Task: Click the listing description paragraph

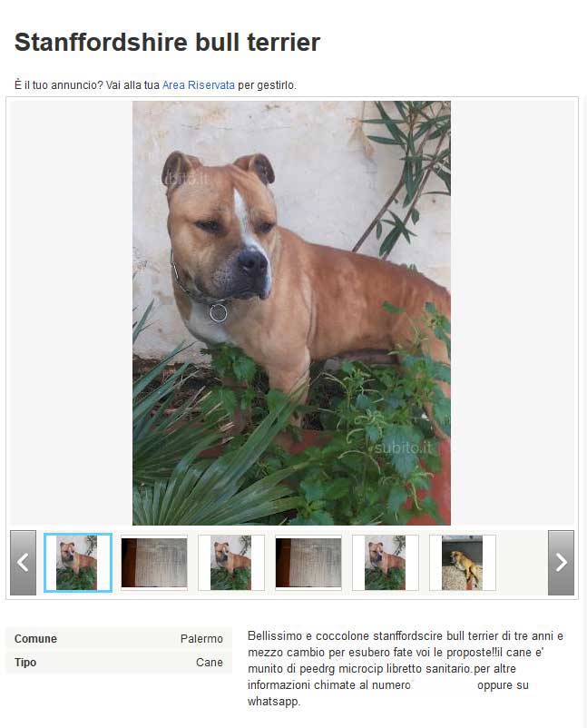Action: [406, 668]
